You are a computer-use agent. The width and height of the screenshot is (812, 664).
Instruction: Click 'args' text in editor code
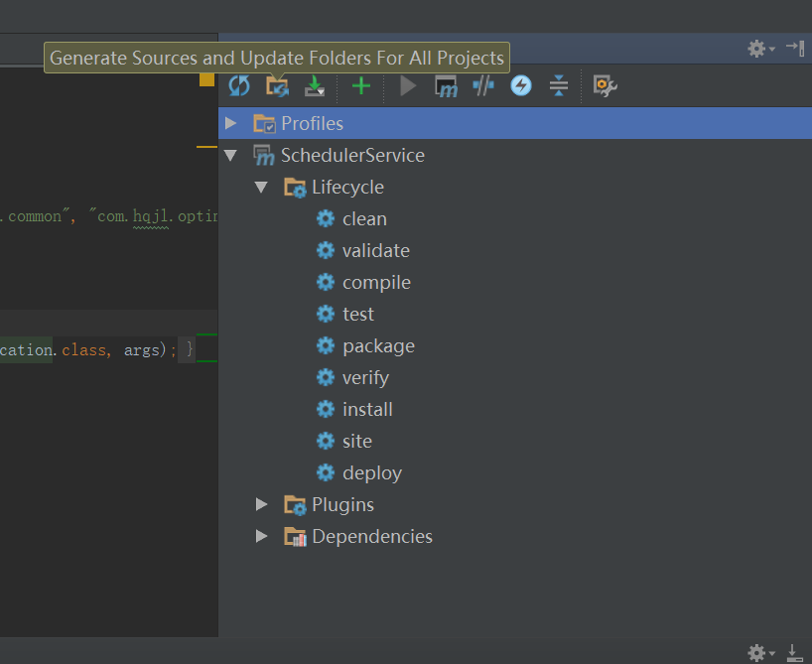(141, 350)
